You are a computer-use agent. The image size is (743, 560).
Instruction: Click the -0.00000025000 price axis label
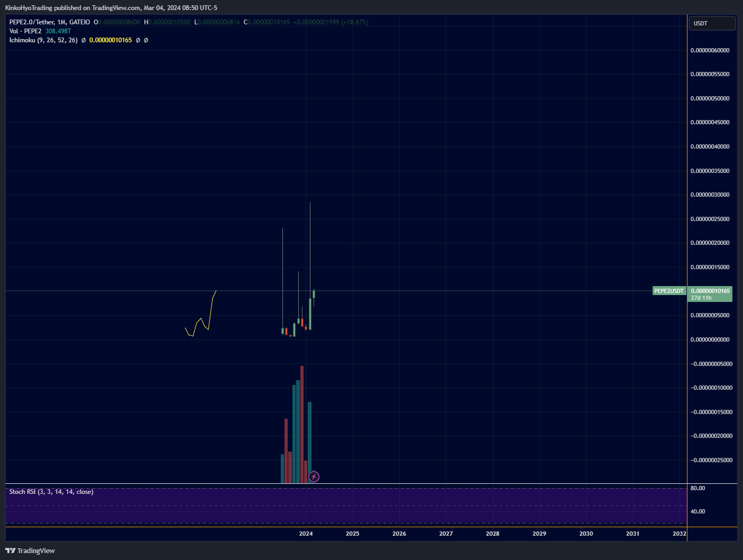tap(711, 460)
